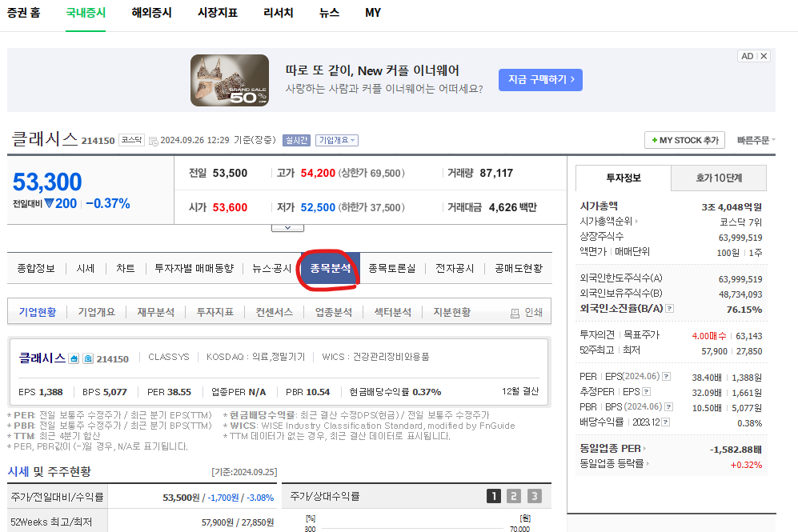Click help icon beside 배당수익률 2023.12
The height and width of the screenshot is (532, 798).
point(666,423)
